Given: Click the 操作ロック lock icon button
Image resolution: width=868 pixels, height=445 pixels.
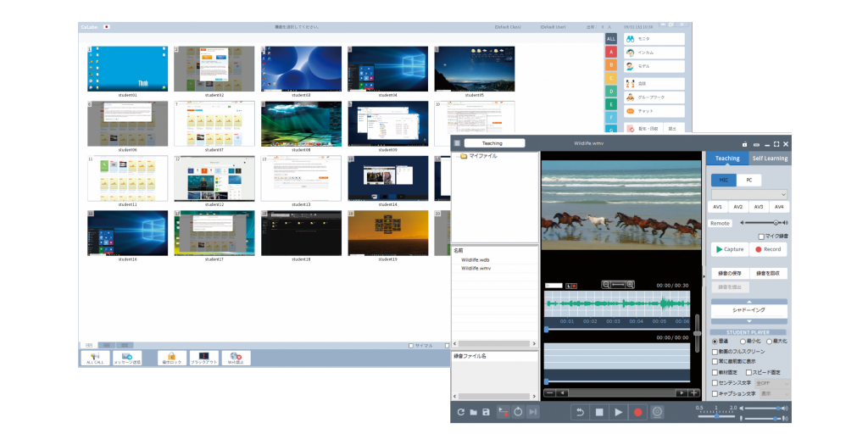Looking at the screenshot, I should 171,358.
